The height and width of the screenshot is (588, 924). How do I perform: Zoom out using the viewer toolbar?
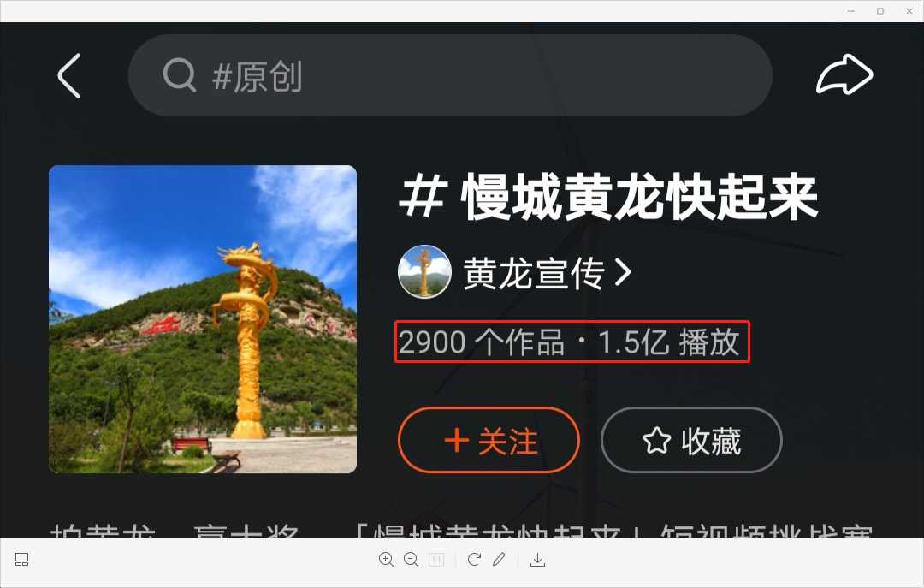(x=412, y=560)
